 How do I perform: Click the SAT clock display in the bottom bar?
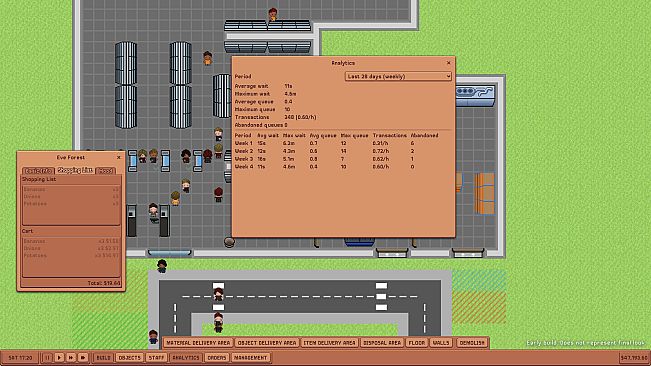click(x=20, y=357)
